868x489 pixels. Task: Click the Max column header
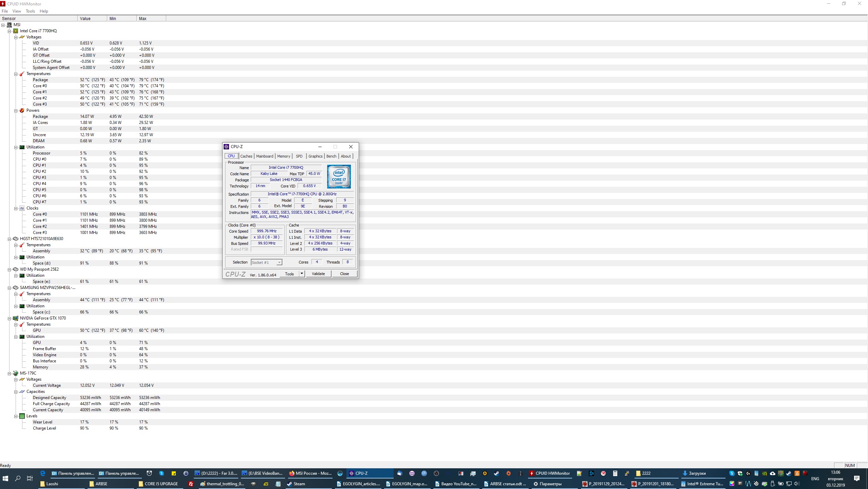click(151, 18)
